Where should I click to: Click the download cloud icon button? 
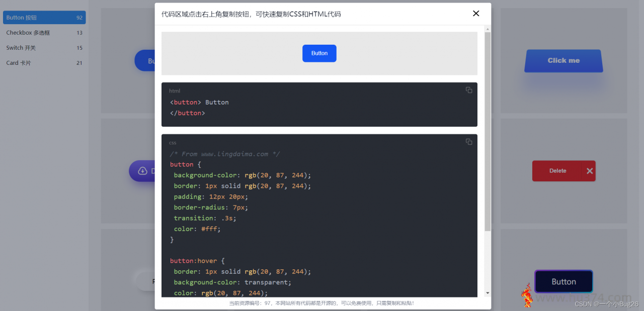[142, 171]
